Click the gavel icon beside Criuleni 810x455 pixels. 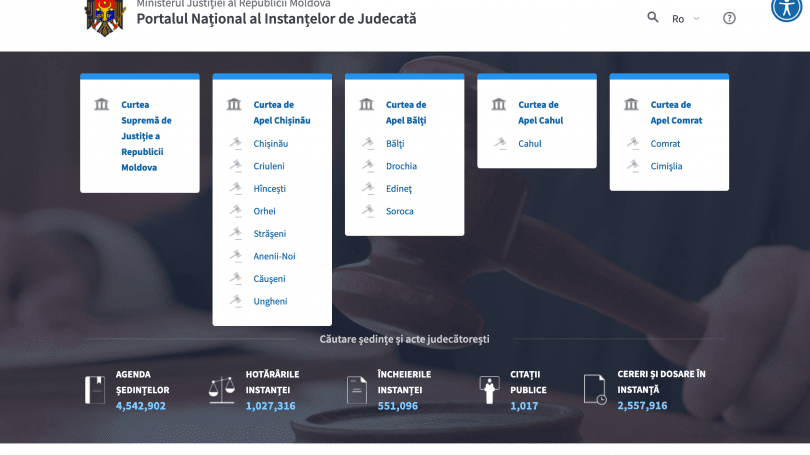(236, 166)
